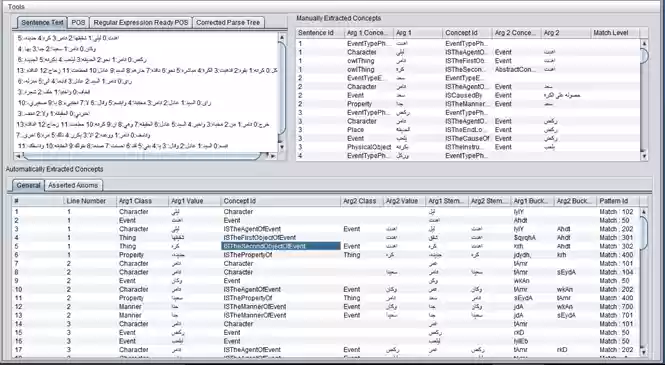665x365 pixels.
Task: Switch to the Corrected Parse Tree tab
Action: [228, 22]
